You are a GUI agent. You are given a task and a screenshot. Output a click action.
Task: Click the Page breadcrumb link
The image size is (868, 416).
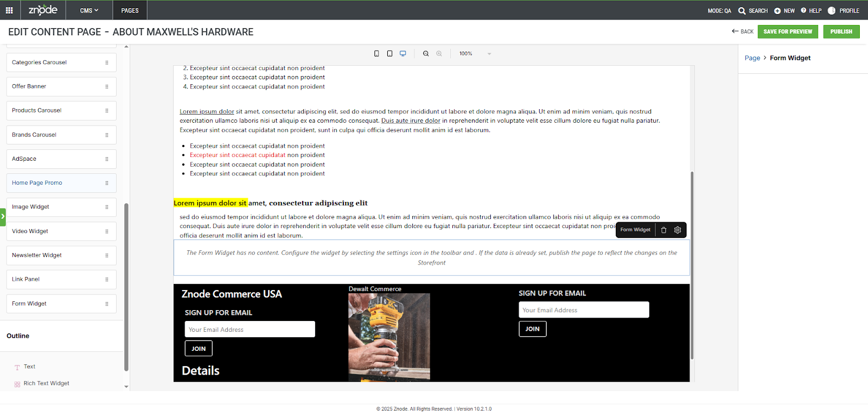752,58
